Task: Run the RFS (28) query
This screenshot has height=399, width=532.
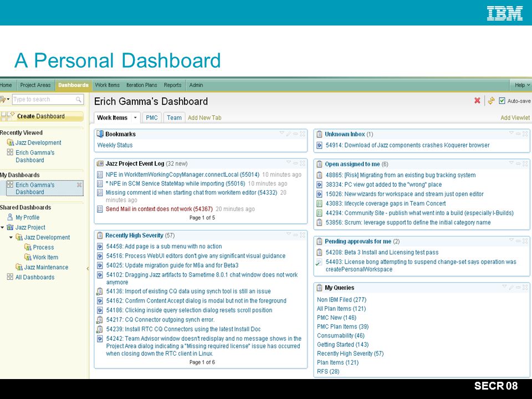Action: [328, 371]
